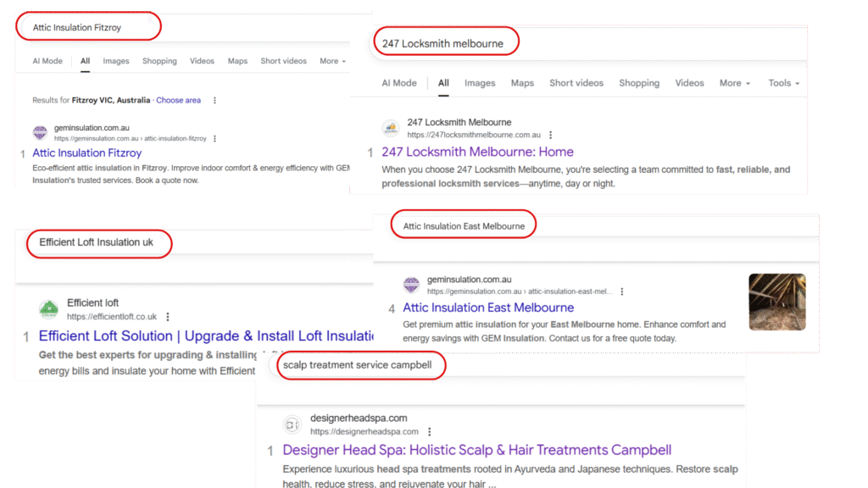Click the Choose area link
The height and width of the screenshot is (488, 868).
coord(178,100)
